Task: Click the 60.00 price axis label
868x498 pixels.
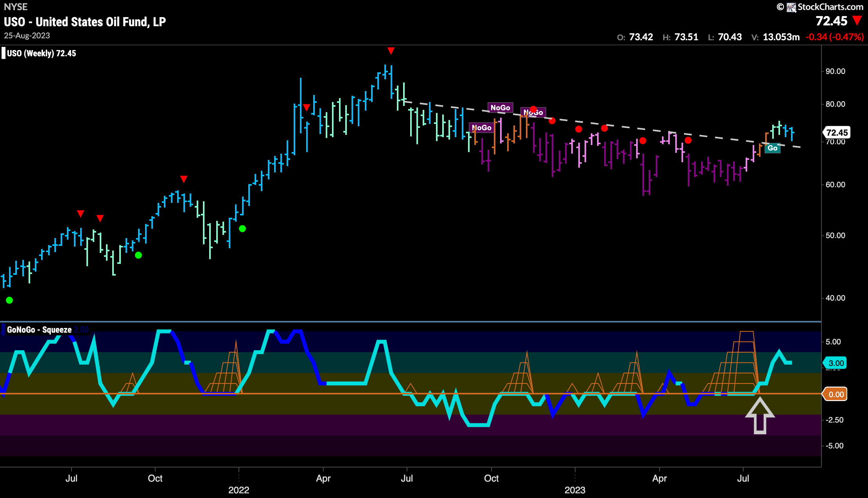Action: tap(835, 185)
